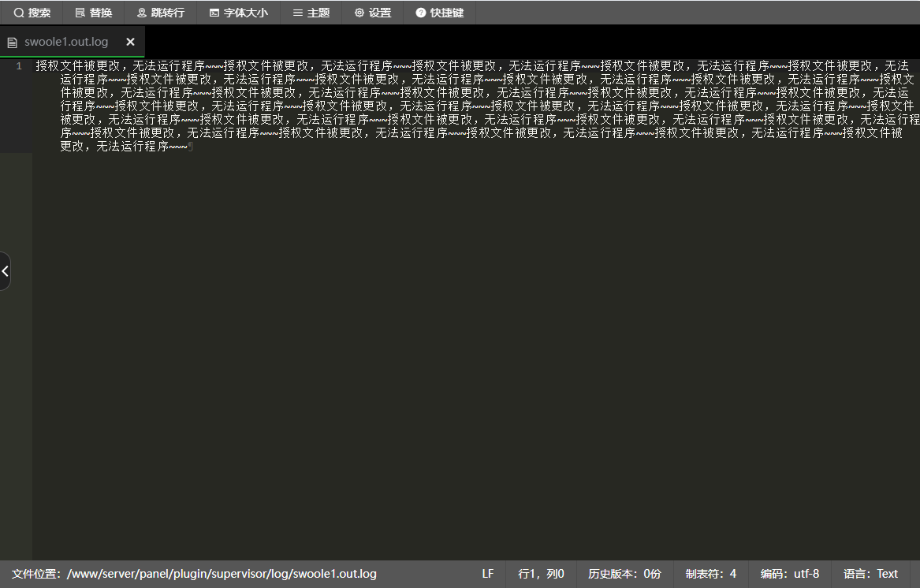920x588 pixels.
Task: Click the 文件位置 file path in status bar
Action: click(x=194, y=573)
